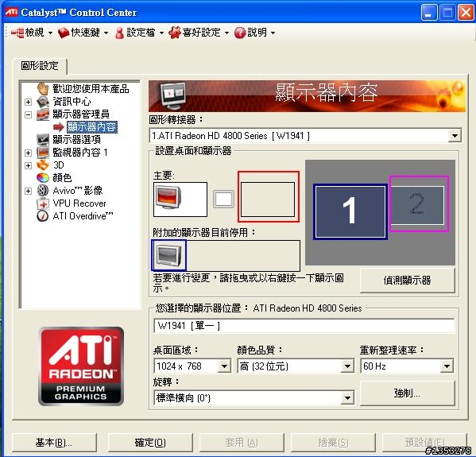Click the VPU Recover first-aid icon
Viewport: 476px width, 457px height.
[43, 203]
